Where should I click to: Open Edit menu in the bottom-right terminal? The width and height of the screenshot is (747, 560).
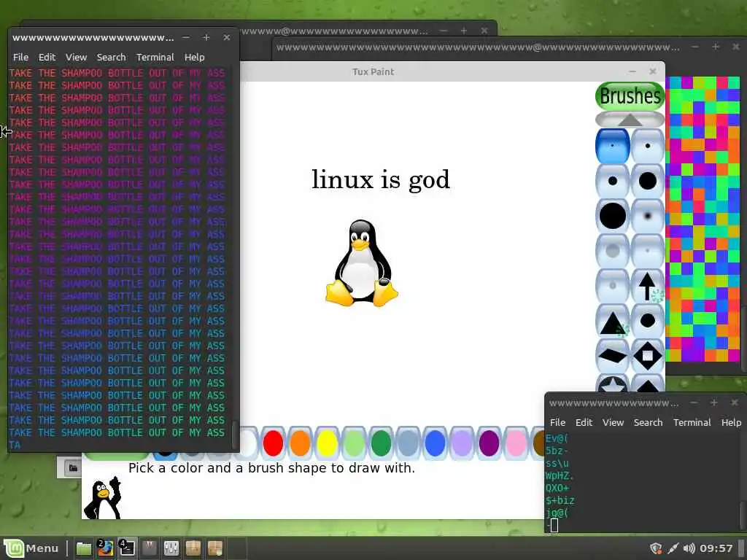584,422
